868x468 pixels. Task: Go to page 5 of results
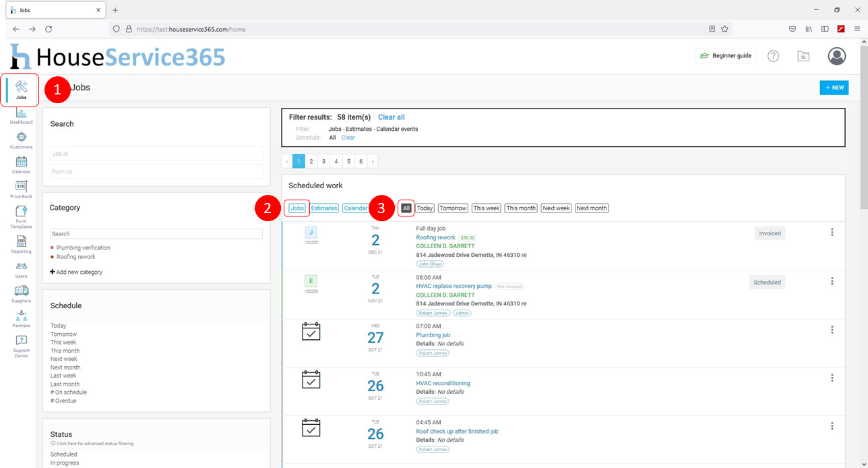click(x=348, y=161)
